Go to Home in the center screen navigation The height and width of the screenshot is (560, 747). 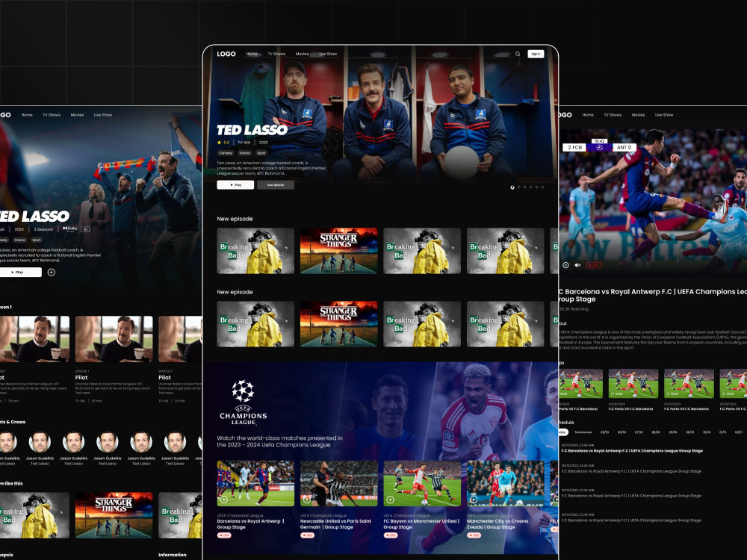tap(252, 54)
